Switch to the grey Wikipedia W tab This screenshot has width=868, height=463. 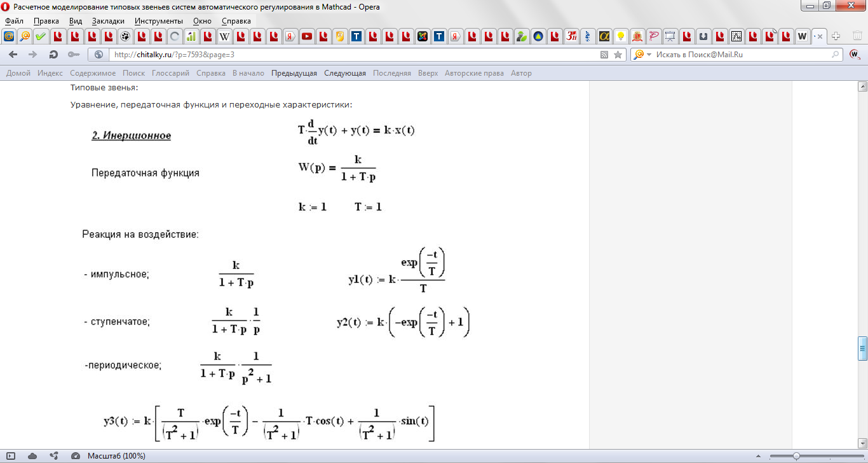click(224, 36)
